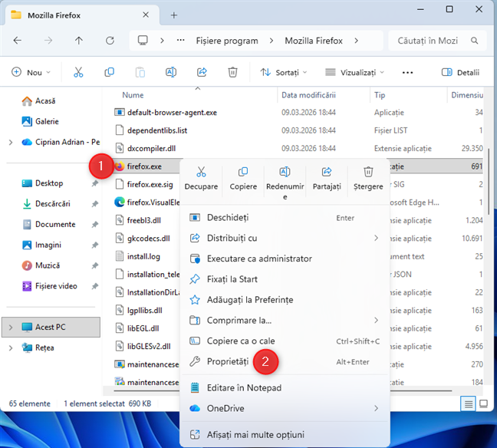Open Descărcări in the navigation pane
Screen dimensions: 497x448
click(46, 204)
